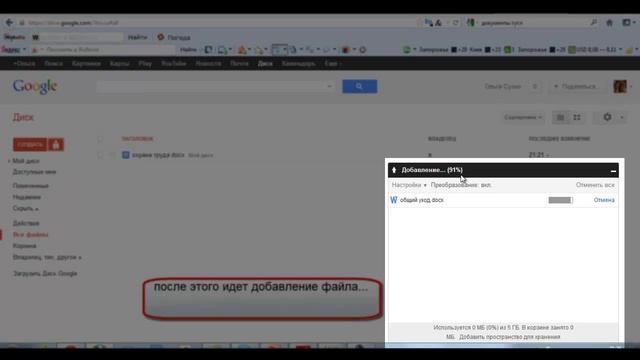Click the blue Google search button
The width and height of the screenshot is (640, 360).
coord(359,87)
